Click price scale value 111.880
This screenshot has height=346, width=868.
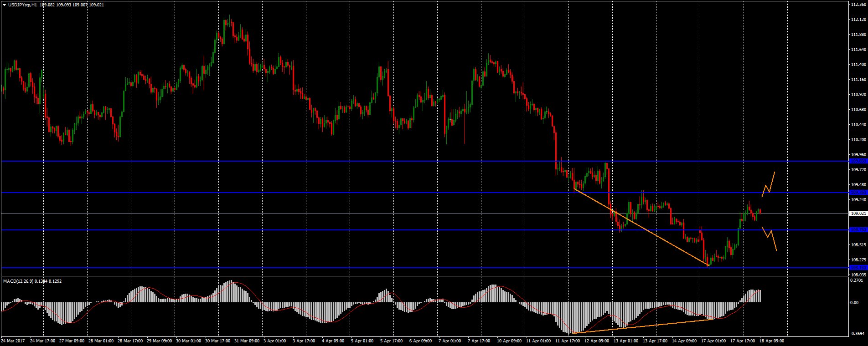point(858,35)
